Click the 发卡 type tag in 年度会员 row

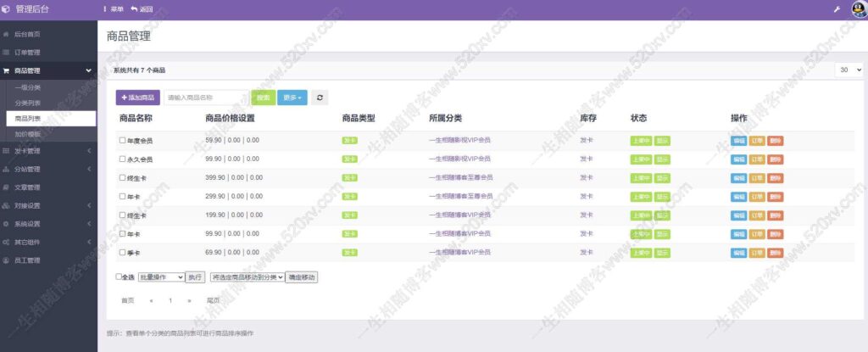(x=350, y=140)
